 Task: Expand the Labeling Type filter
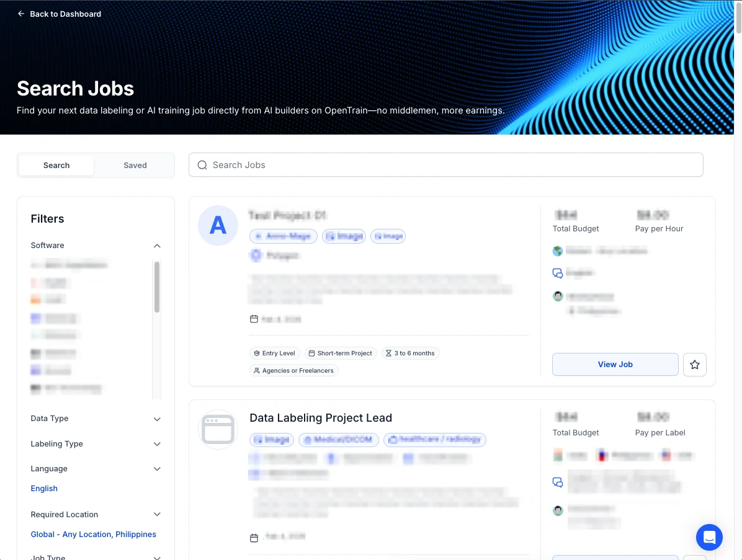(157, 443)
